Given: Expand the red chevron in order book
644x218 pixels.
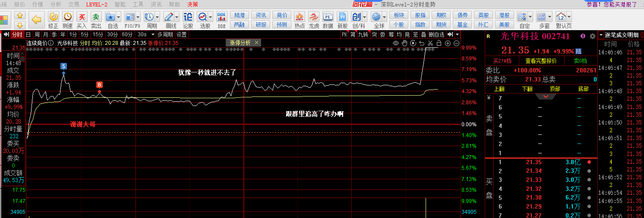Looking at the screenshot, I should coord(546,97).
